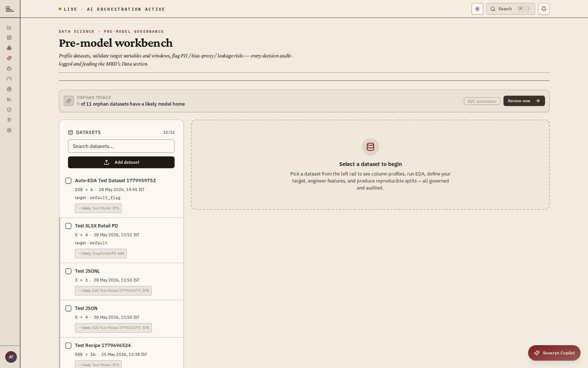Click the 12/12 dataset count
Image resolution: width=588 pixels, height=368 pixels.
[x=169, y=132]
